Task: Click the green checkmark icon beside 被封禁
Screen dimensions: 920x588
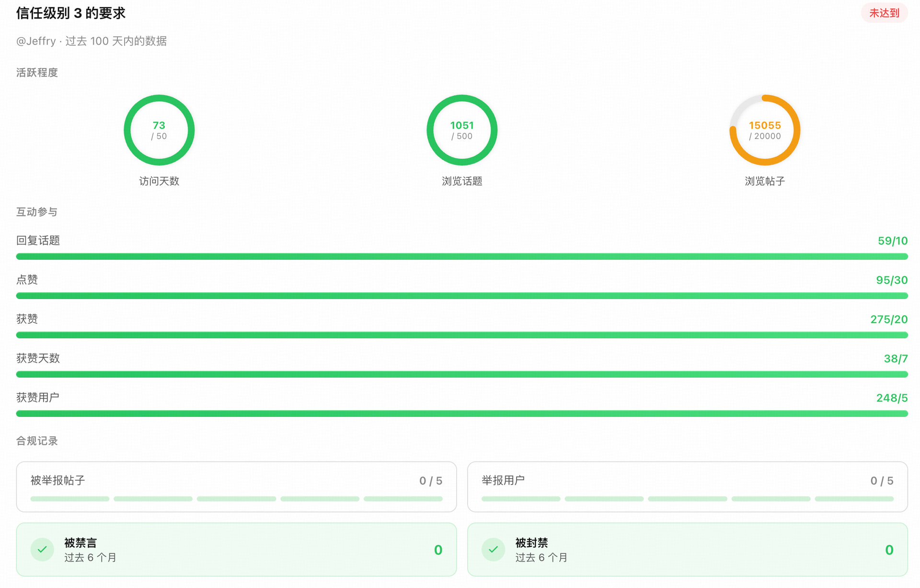Action: point(493,550)
